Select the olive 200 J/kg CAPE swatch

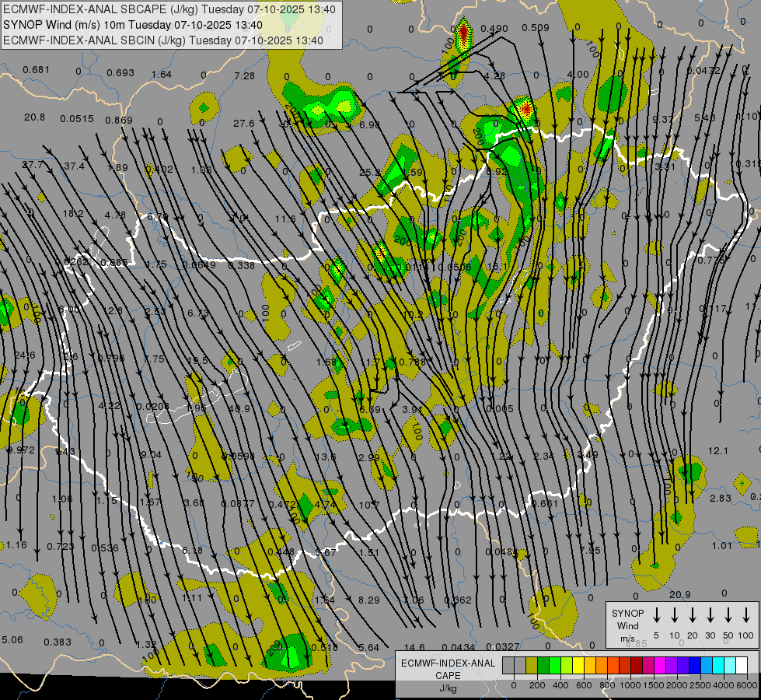[x=532, y=665]
